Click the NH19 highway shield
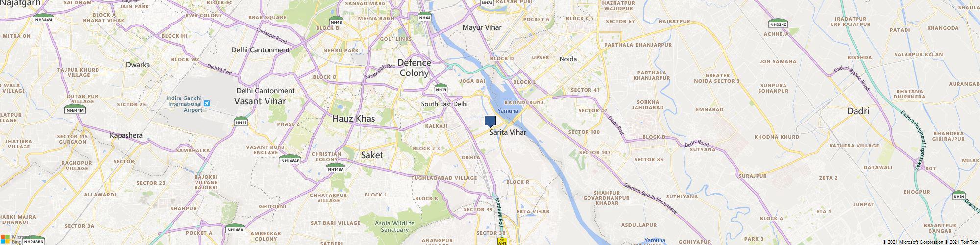This screenshot has width=980, height=245. point(441,89)
